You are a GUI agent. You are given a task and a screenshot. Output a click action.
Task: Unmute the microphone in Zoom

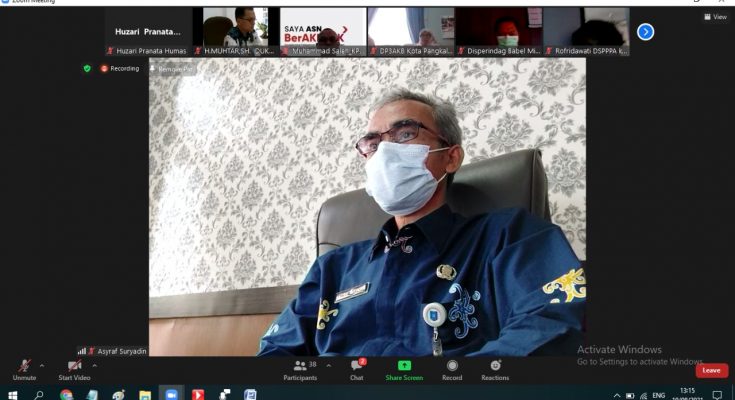click(x=24, y=370)
